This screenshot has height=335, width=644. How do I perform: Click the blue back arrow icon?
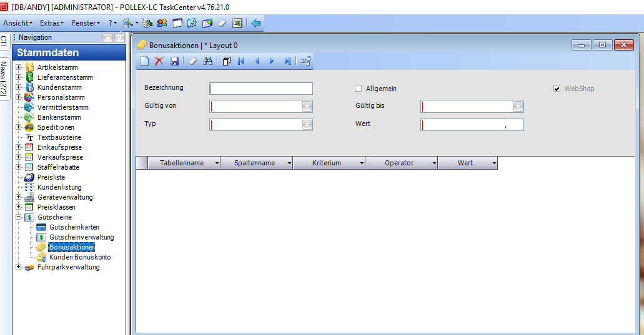(256, 23)
